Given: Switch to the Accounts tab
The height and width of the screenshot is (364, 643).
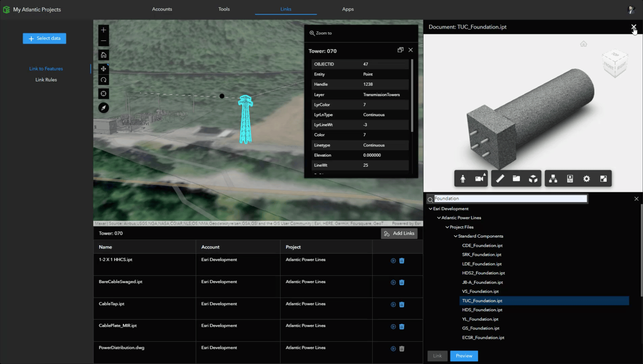Looking at the screenshot, I should pyautogui.click(x=162, y=9).
